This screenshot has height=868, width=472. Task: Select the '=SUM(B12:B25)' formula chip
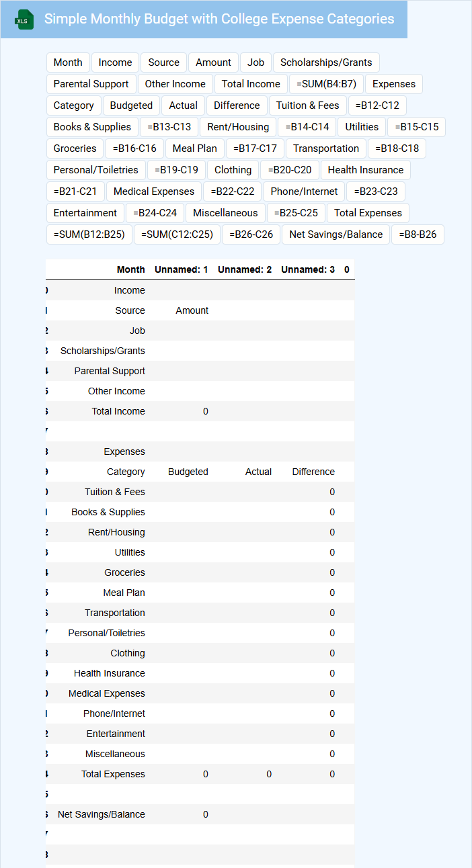pos(89,234)
